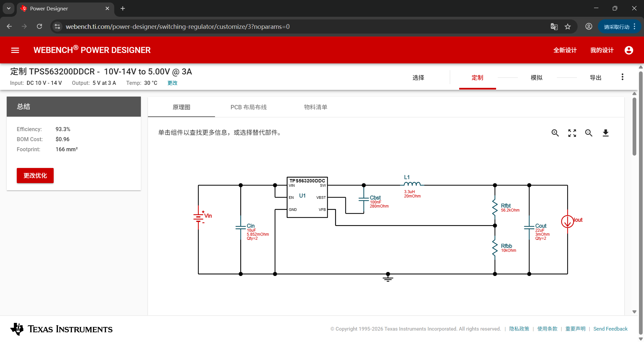Click the 总结 summary panel header

coord(74,107)
